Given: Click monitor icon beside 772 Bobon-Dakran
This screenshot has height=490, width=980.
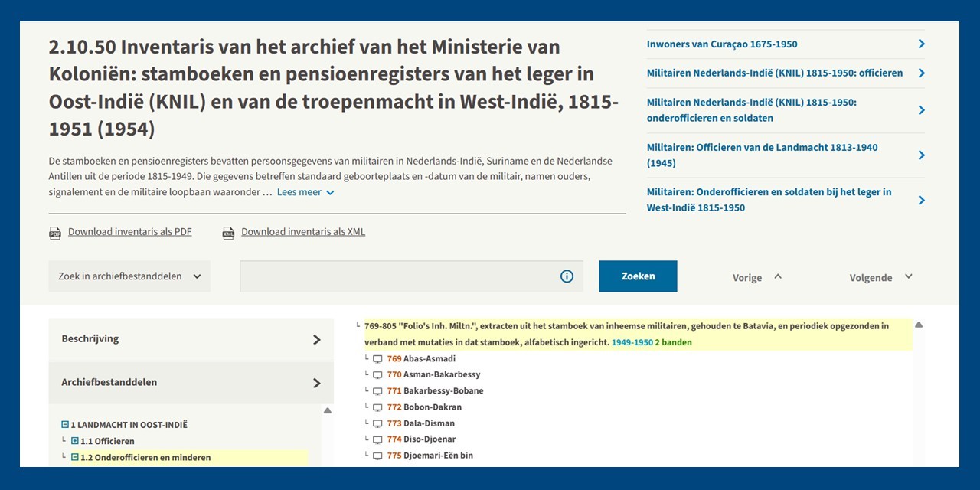Looking at the screenshot, I should pos(377,407).
